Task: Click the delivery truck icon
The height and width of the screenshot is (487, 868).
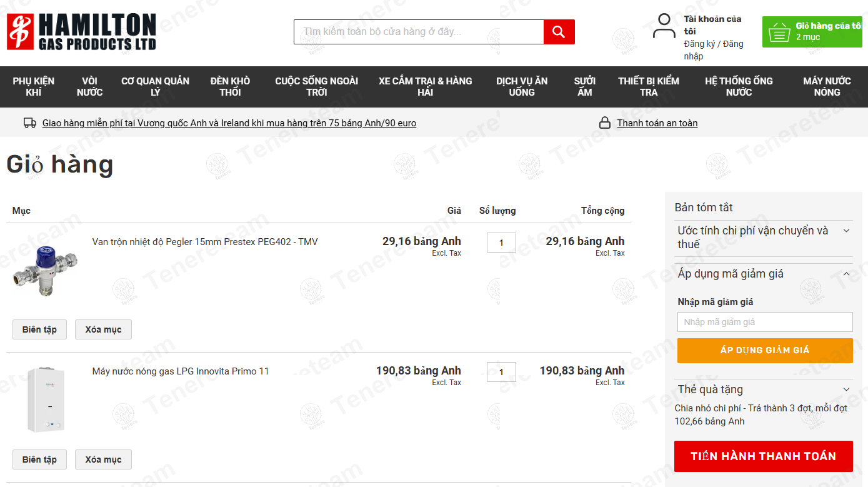Action: [x=30, y=123]
